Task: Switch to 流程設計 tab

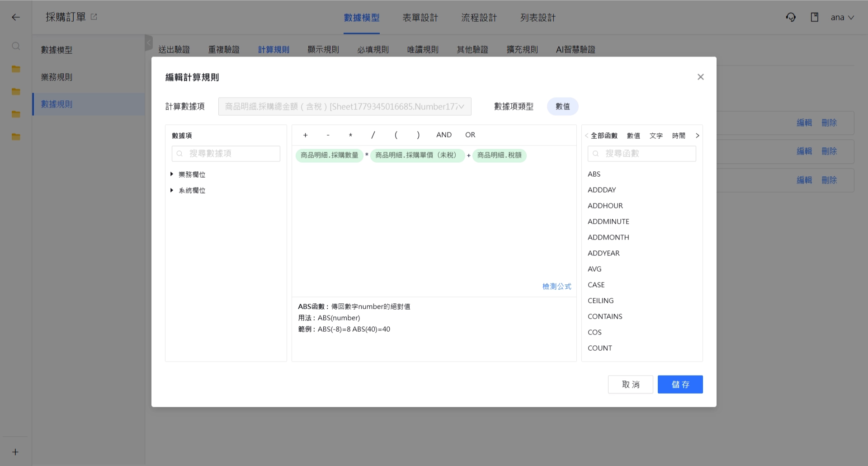Action: point(479,18)
